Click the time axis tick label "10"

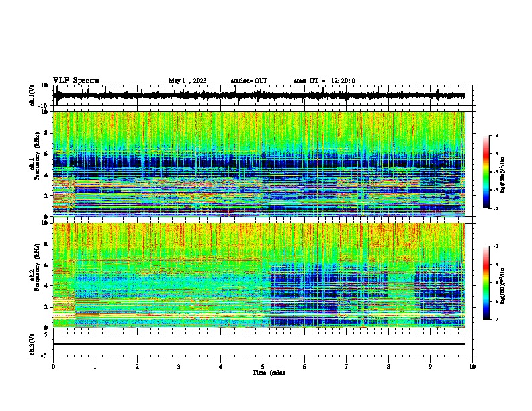472,367
